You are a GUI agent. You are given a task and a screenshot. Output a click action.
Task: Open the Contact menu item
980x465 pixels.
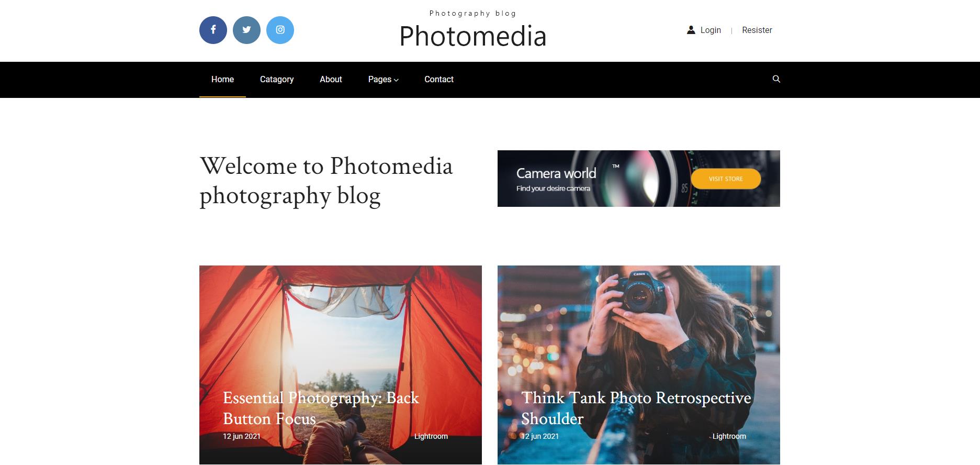tap(439, 80)
